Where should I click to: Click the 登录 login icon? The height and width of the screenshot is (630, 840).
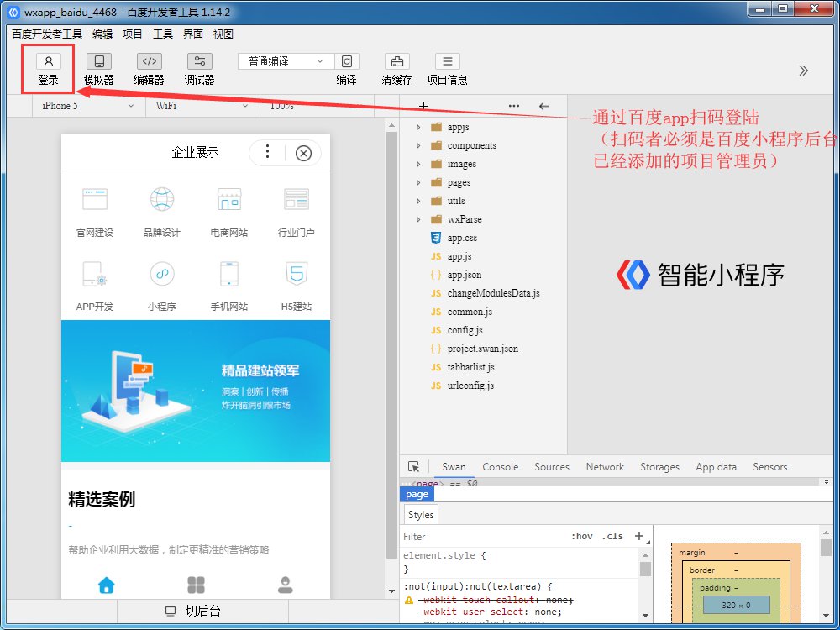click(48, 61)
